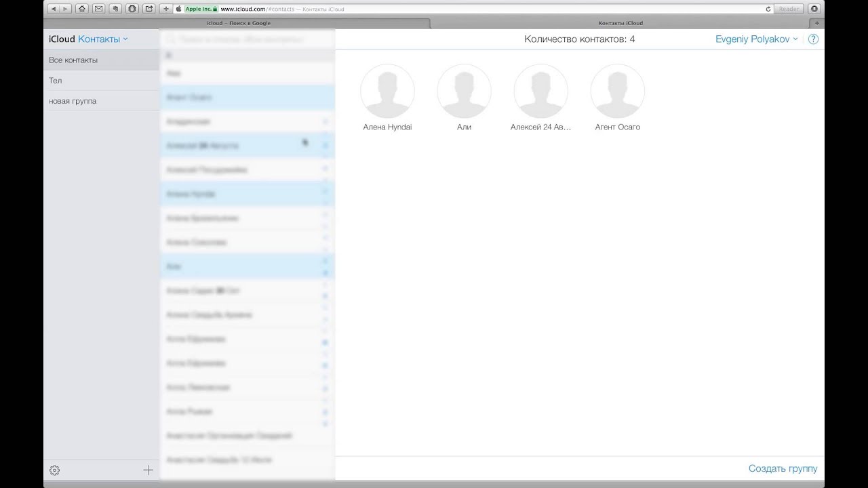The width and height of the screenshot is (868, 488).
Task: Click the Алексей 24 Ав… contact avatar
Action: [x=540, y=91]
